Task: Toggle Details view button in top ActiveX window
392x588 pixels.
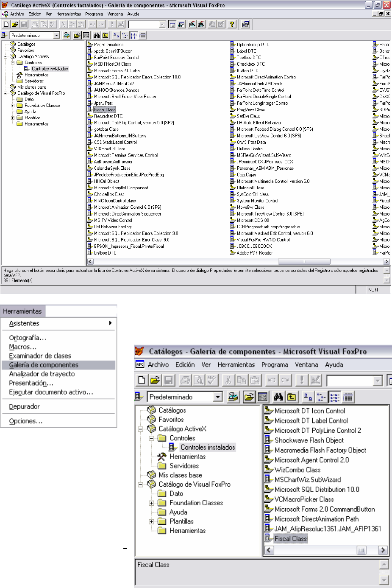Action: 143,35
